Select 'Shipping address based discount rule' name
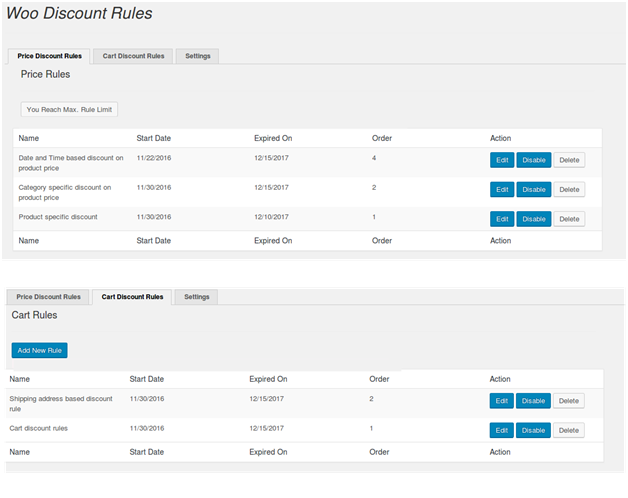The width and height of the screenshot is (628, 498). click(x=61, y=404)
